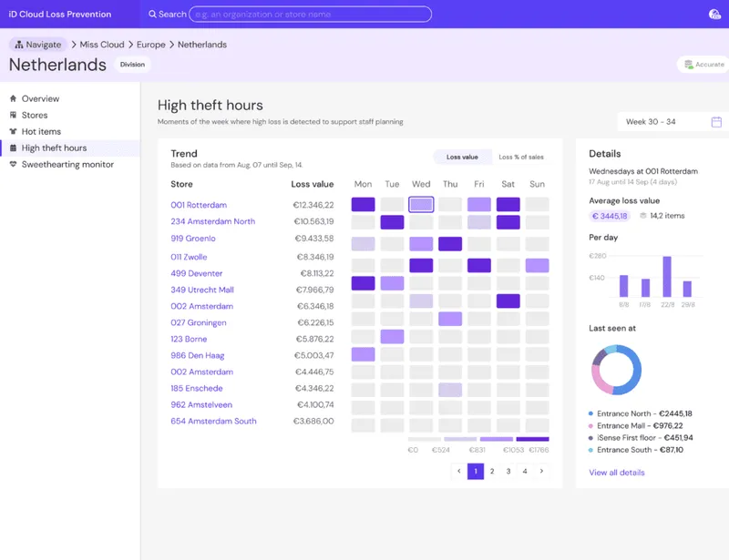This screenshot has width=729, height=560.
Task: Click View all details link
Action: pos(617,473)
